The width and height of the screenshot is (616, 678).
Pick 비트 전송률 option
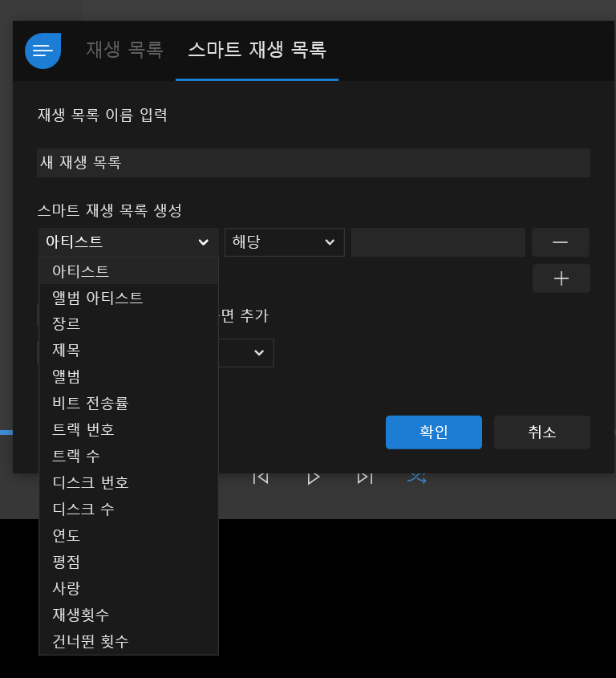[x=128, y=403]
